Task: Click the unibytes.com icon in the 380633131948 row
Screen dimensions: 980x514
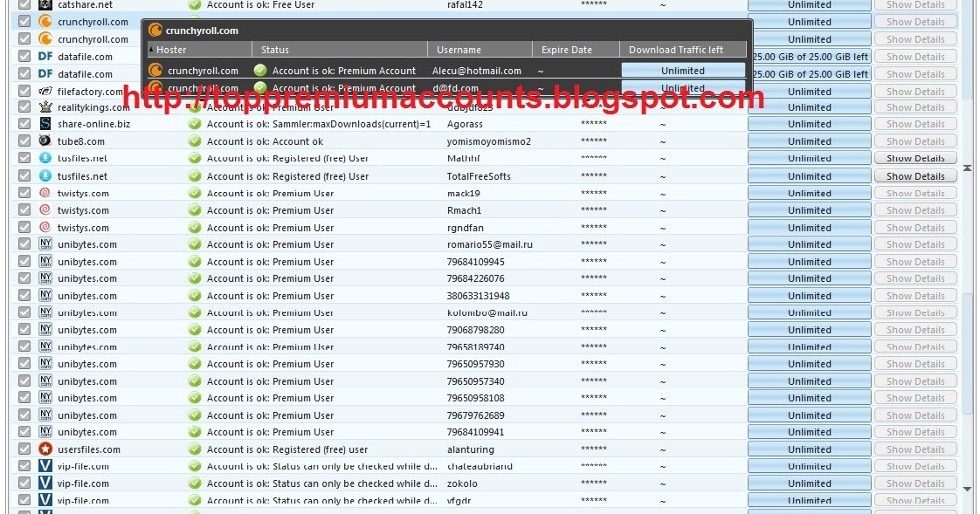Action: tap(45, 295)
